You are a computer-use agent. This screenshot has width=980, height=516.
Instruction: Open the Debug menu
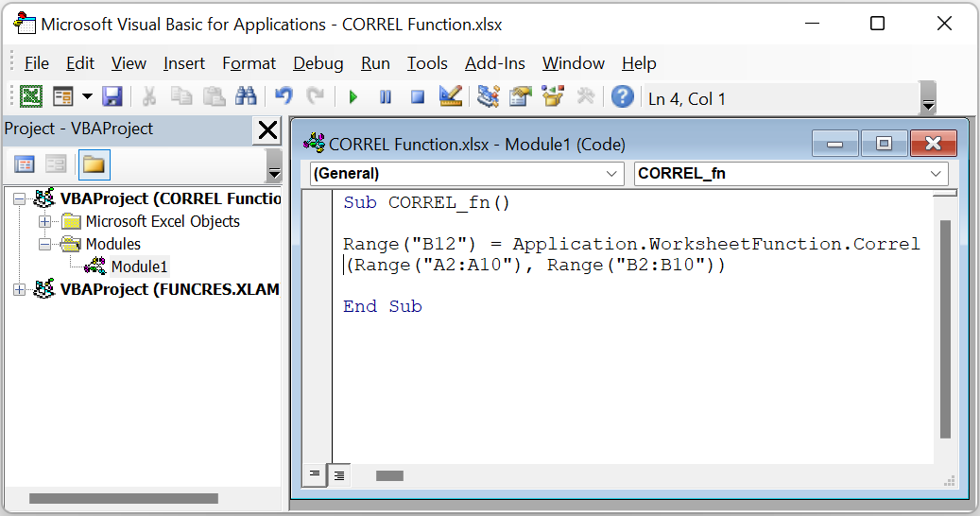pos(318,63)
